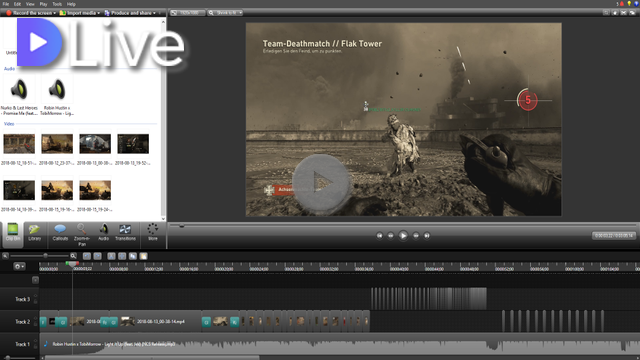
Task: Click the yellow lightbulb tips icon
Action: pyautogui.click(x=629, y=4)
